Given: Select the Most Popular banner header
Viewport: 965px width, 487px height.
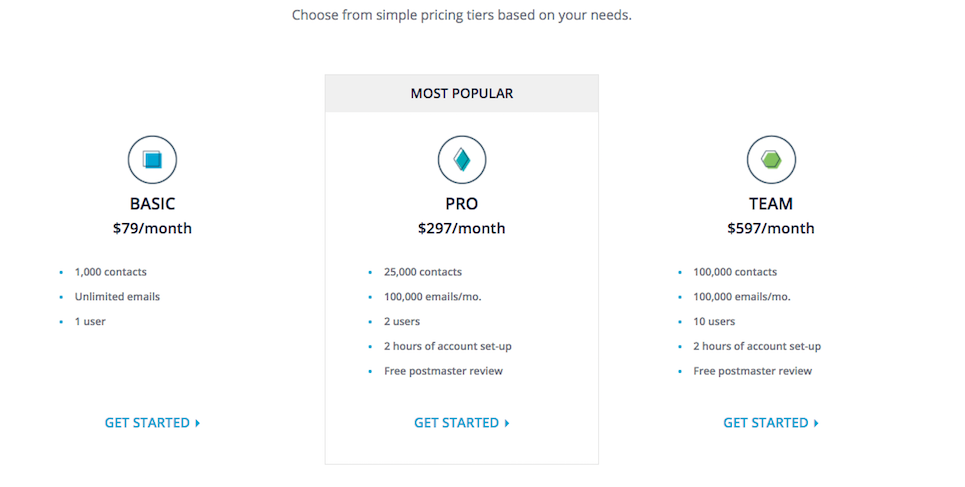Looking at the screenshot, I should click(x=462, y=94).
